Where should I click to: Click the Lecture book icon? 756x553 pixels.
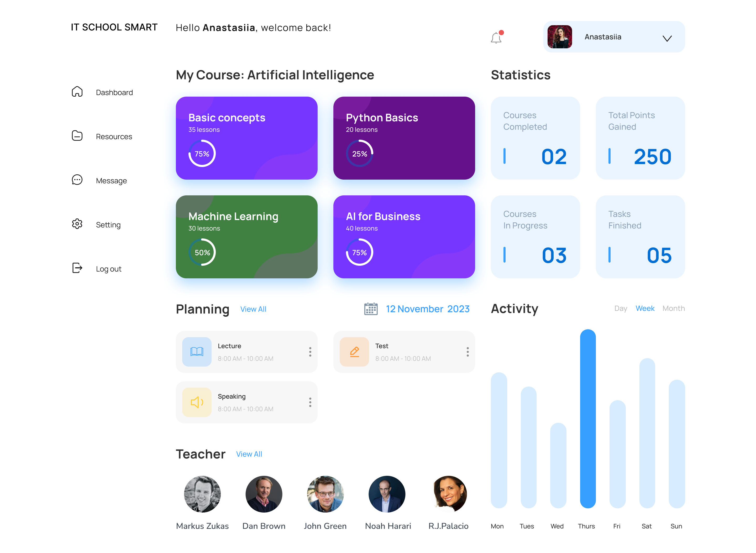[197, 352]
